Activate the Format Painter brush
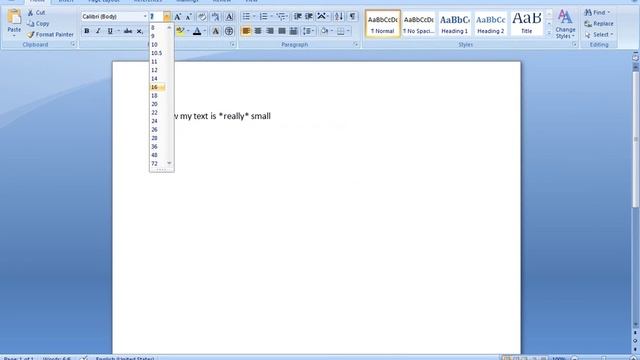The image size is (640, 360). 51,35
